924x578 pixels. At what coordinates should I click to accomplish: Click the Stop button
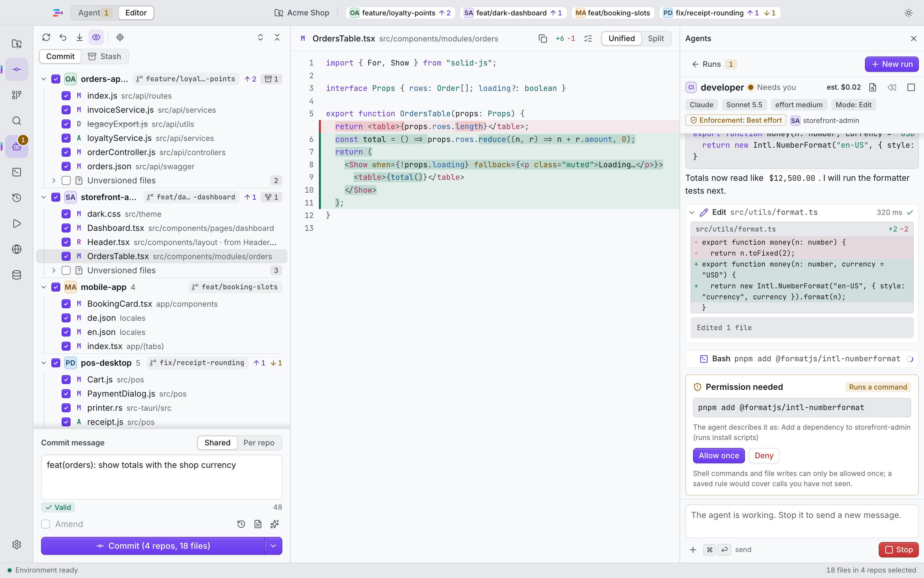pos(898,550)
